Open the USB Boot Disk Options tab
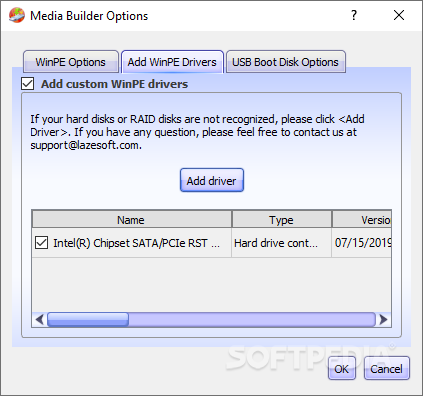The width and height of the screenshot is (423, 396). [286, 62]
